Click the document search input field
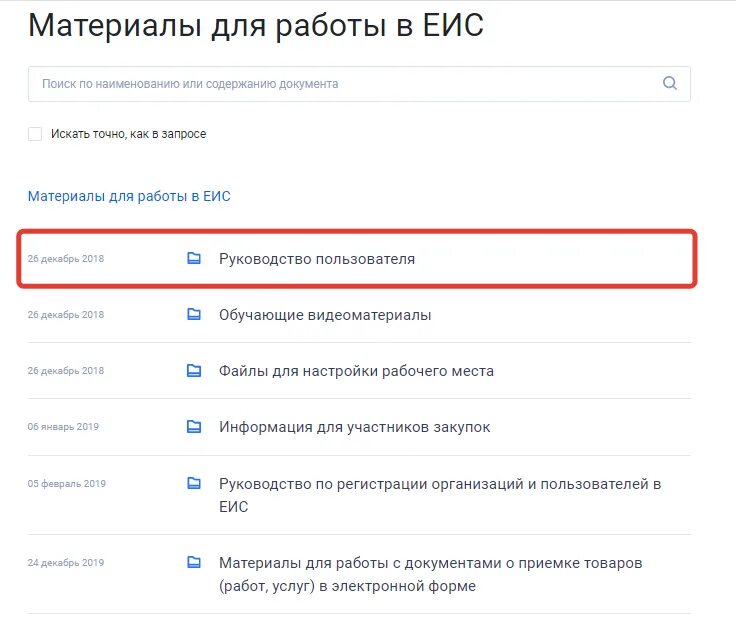The width and height of the screenshot is (736, 621). pyautogui.click(x=359, y=84)
